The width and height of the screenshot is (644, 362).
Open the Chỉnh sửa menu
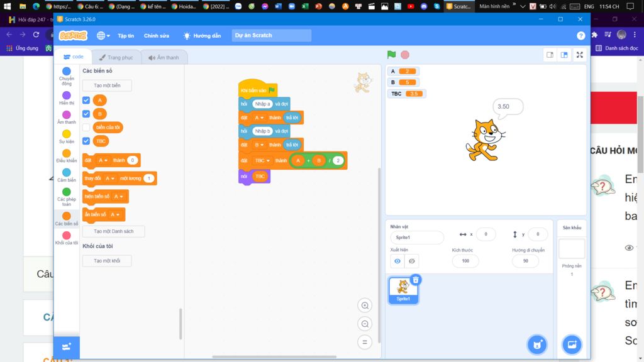157,36
